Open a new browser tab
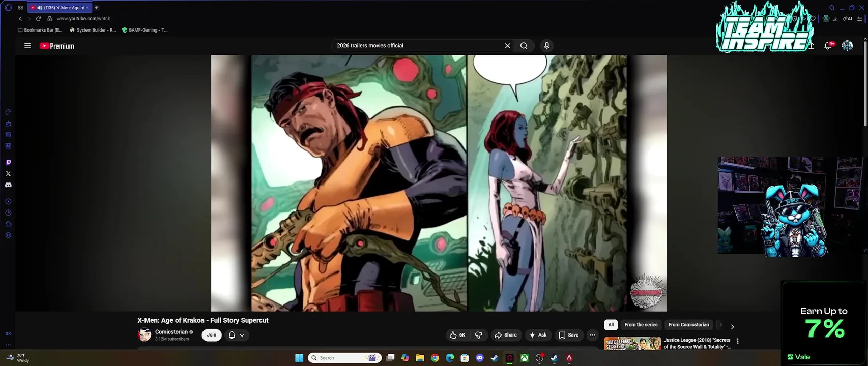The width and height of the screenshot is (868, 366). [x=96, y=8]
